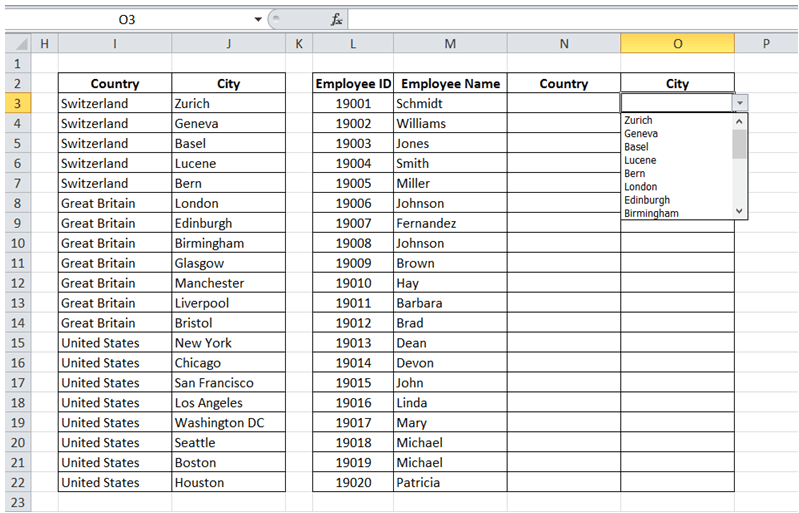Choose Birmingham from the dropdown list
799x513 pixels.
tap(651, 213)
